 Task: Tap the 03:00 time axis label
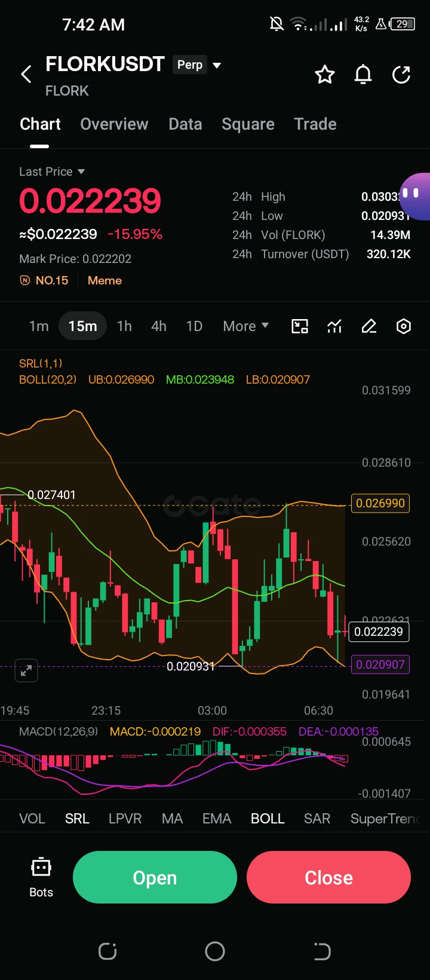click(212, 710)
